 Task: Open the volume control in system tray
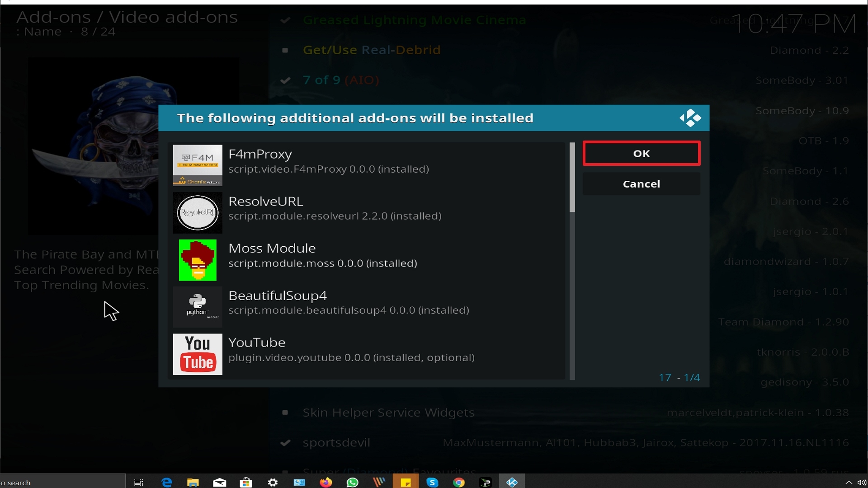pos(862,482)
